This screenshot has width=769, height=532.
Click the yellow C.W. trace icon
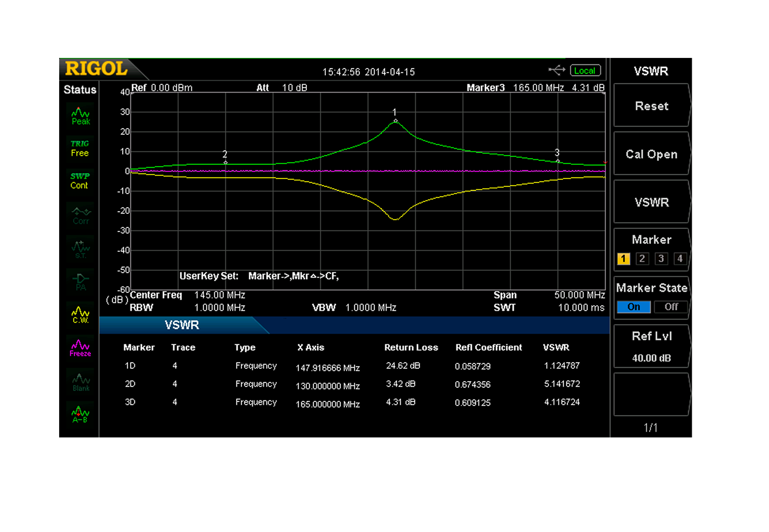(80, 315)
